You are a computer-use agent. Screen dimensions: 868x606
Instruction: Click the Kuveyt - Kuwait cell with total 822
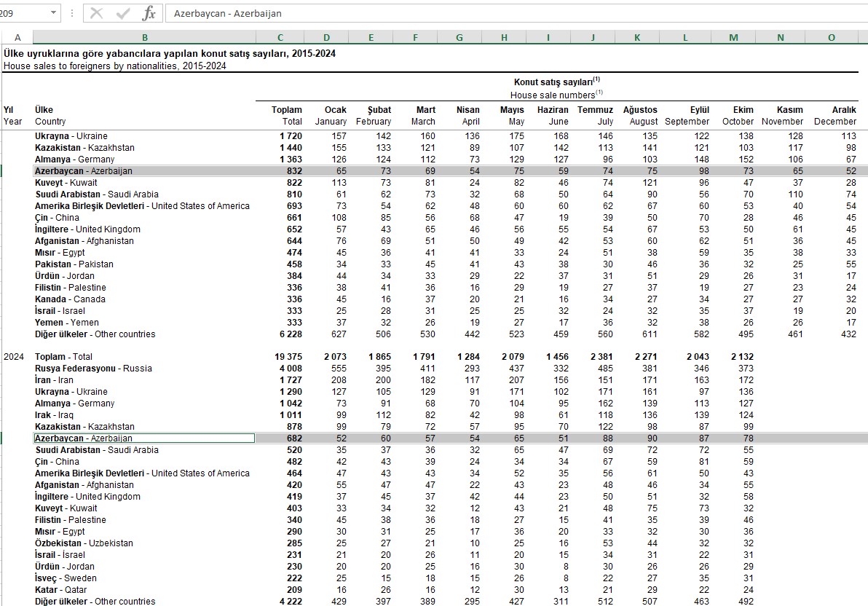click(x=66, y=183)
